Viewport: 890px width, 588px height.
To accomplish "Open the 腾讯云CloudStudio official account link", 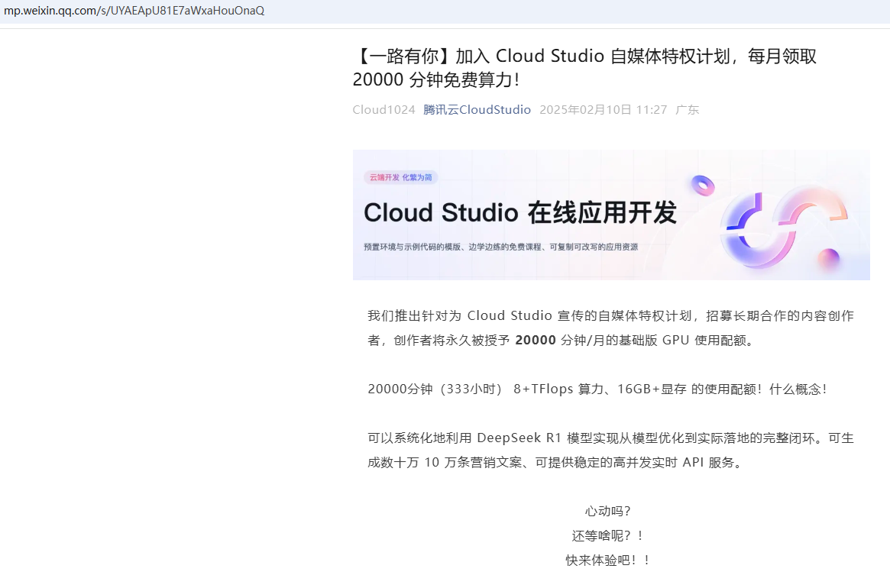I will coord(477,109).
